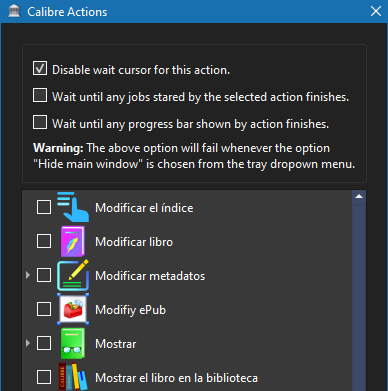Click the vertical scrollbar track of actions list
388x391 pixels.
click(359, 297)
